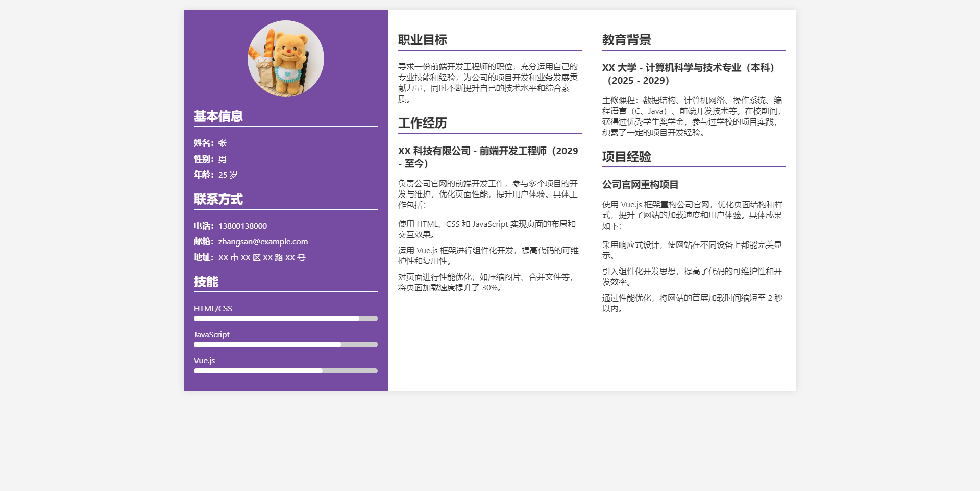Click the teddy bear profile photo
The height and width of the screenshot is (491, 980).
286,59
